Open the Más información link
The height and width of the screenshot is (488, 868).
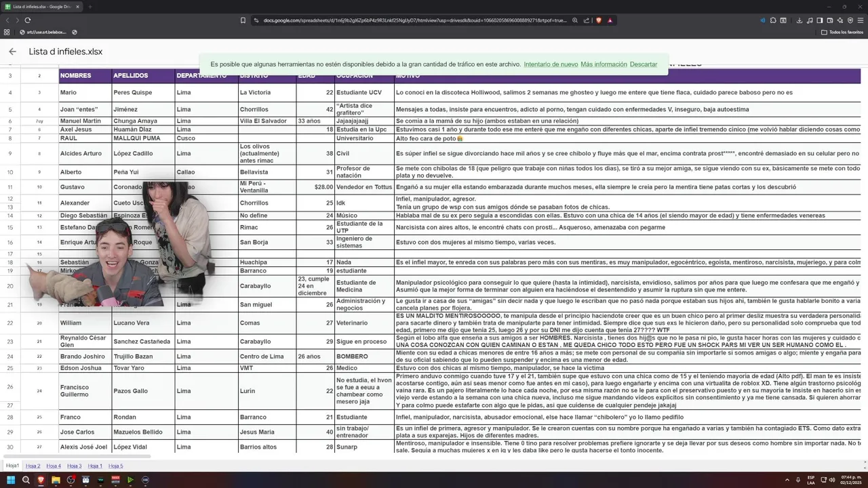pyautogui.click(x=604, y=64)
